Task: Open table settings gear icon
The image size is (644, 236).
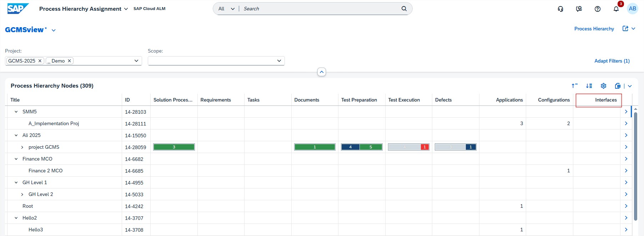Action: click(x=604, y=86)
